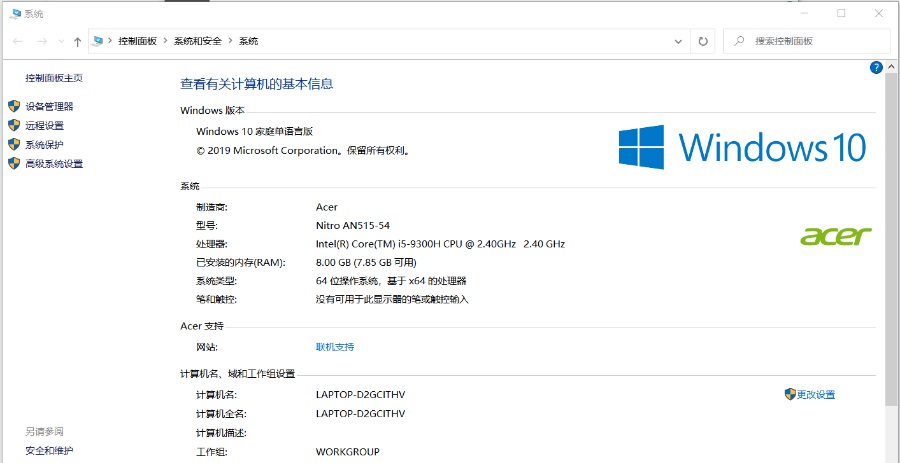Expand the address bar history dropdown
This screenshot has width=900, height=463.
pyautogui.click(x=678, y=41)
